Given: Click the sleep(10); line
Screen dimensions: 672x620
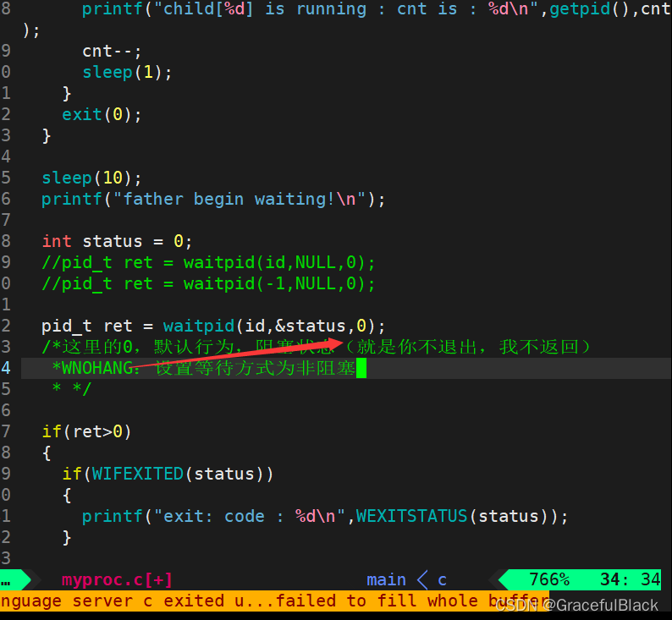Looking at the screenshot, I should (91, 178).
